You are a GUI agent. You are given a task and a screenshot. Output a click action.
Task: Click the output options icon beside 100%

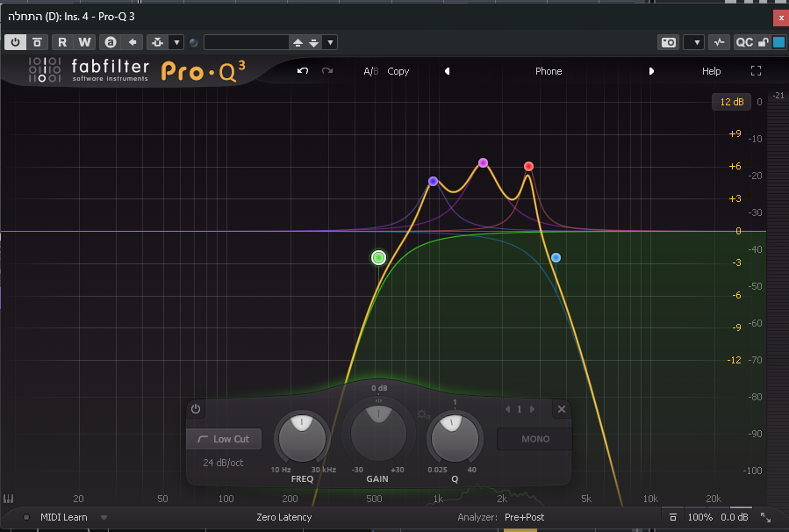pos(673,517)
